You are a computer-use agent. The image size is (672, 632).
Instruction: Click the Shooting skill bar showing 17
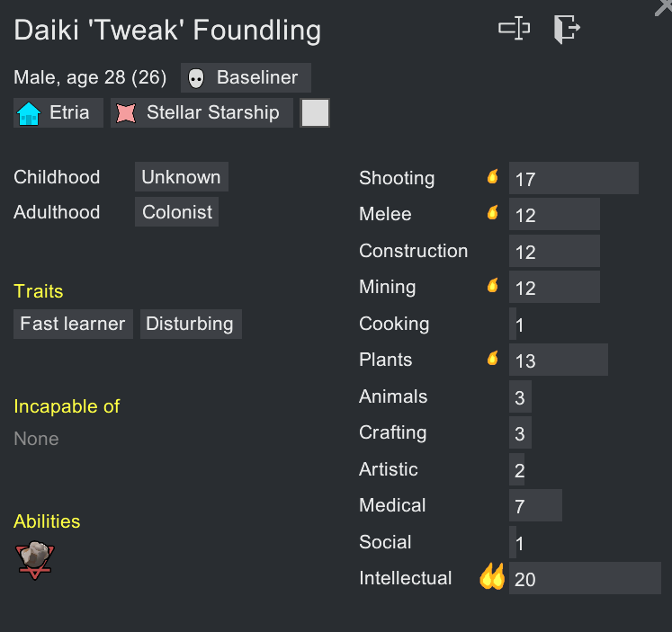573,178
